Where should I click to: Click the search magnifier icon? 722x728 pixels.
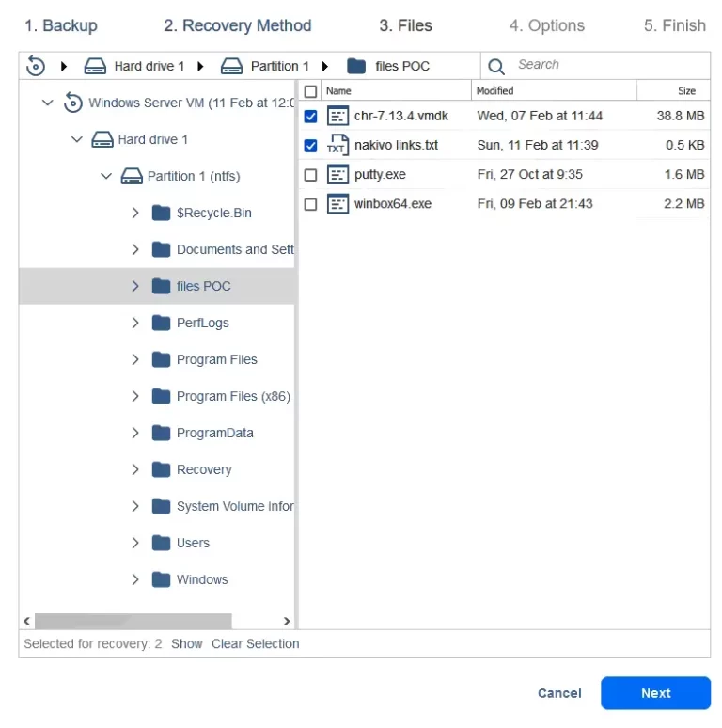click(x=496, y=66)
